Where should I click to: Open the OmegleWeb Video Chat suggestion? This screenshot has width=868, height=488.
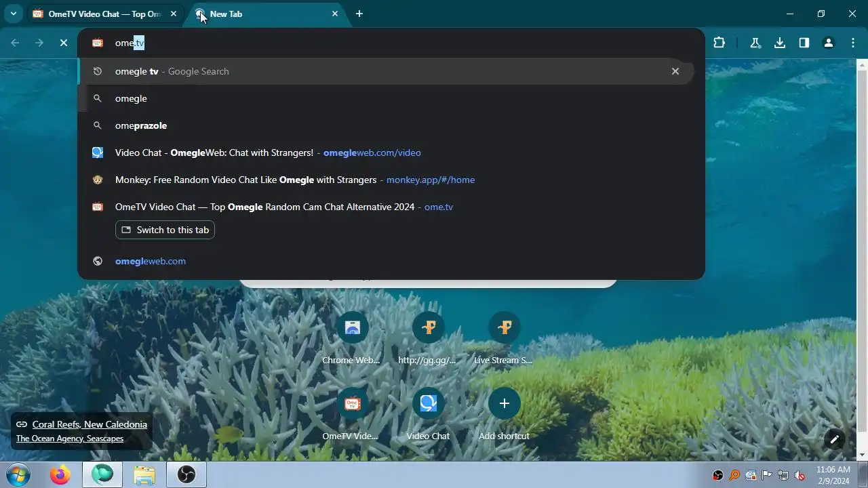(387, 152)
